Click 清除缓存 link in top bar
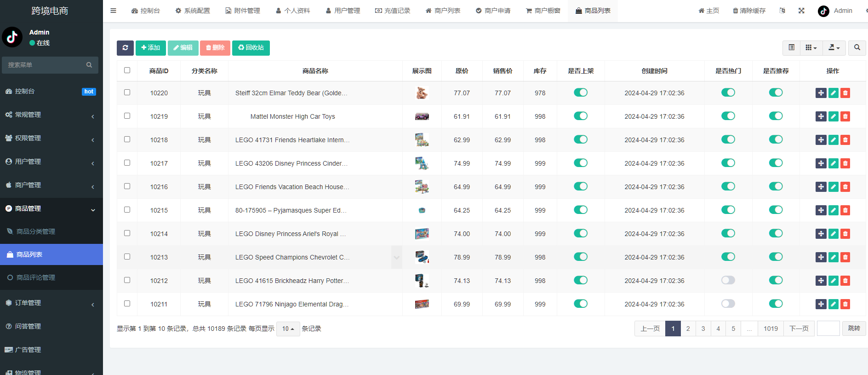Viewport: 868px width, 375px height. pos(749,11)
